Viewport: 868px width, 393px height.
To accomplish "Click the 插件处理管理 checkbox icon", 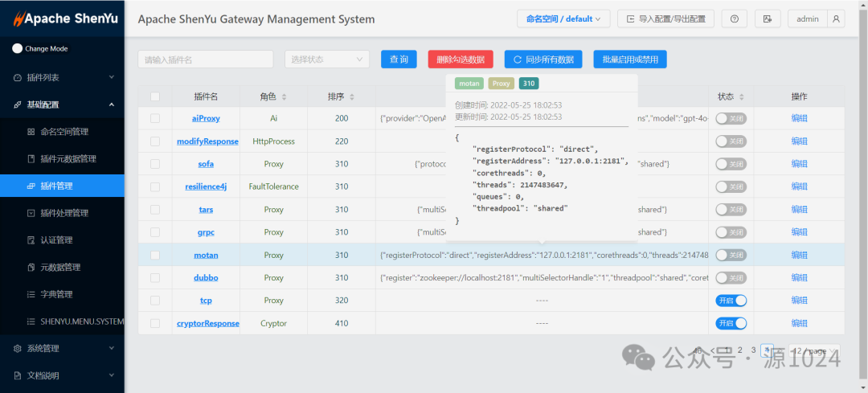I will (x=31, y=213).
